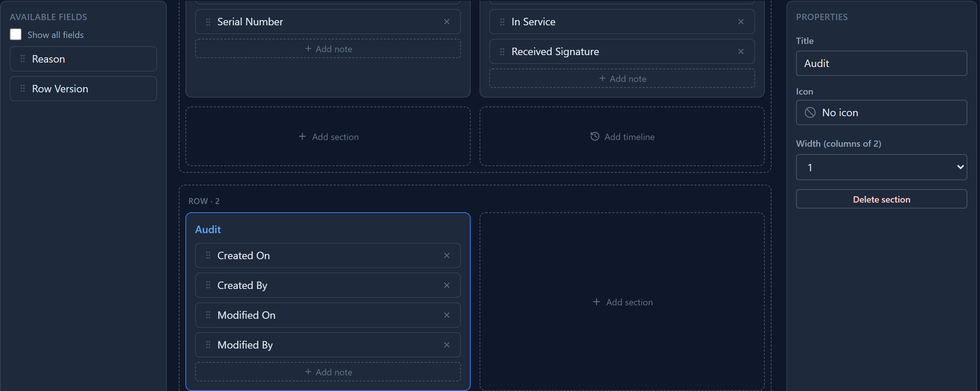Grab the Reason field drag handle
This screenshot has height=391, width=980.
23,58
